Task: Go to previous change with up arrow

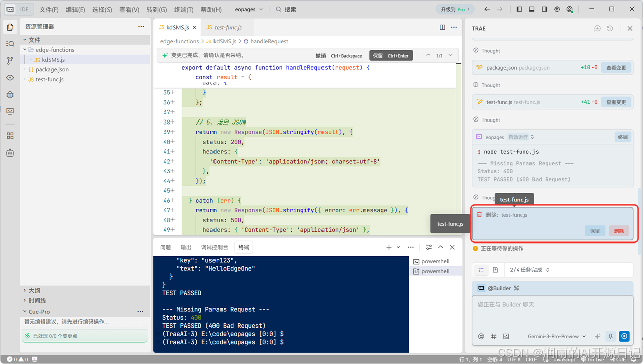Action: [428, 55]
